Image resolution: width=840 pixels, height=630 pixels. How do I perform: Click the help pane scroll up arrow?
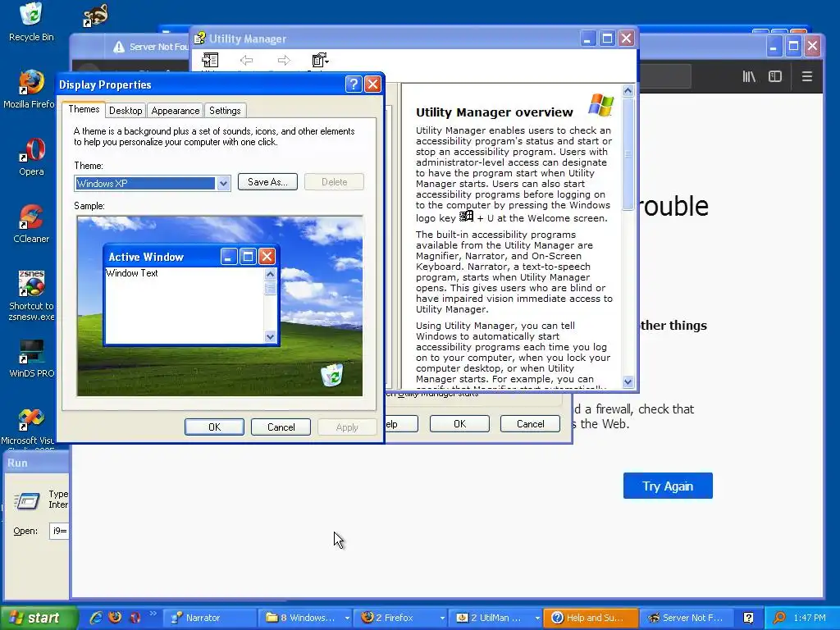(628, 90)
